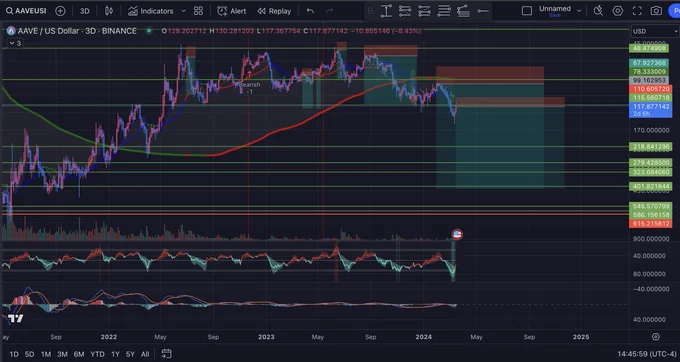Screen dimensions: 680x362
Task: Set date range to All
Action: [x=145, y=354]
